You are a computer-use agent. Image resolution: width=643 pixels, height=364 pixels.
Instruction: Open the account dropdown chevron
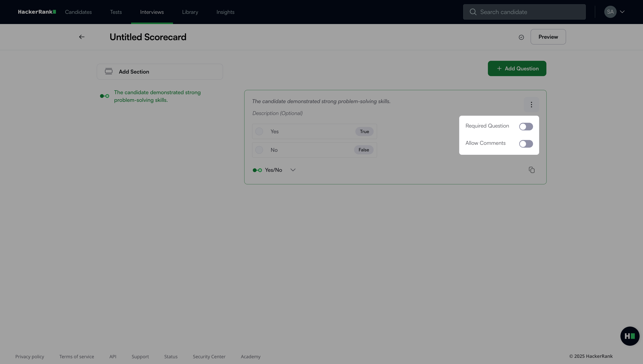[622, 12]
